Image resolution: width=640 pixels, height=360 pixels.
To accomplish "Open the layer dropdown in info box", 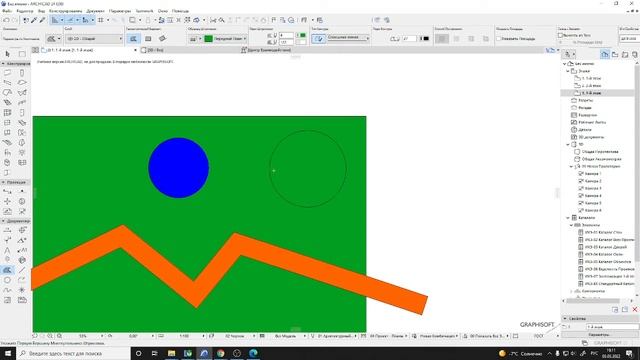I will tap(94, 39).
